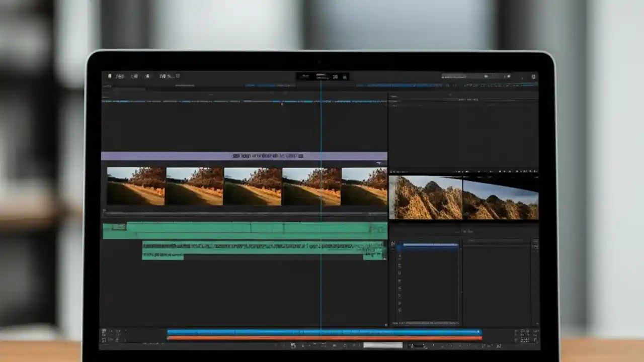Select the sidebar toggle icon in top toolbar
Image resolution: width=644 pixels, height=362 pixels.
tap(110, 76)
